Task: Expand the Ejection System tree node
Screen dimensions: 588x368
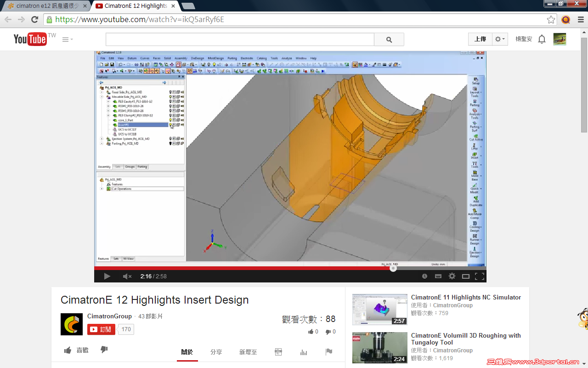Action: [102, 139]
